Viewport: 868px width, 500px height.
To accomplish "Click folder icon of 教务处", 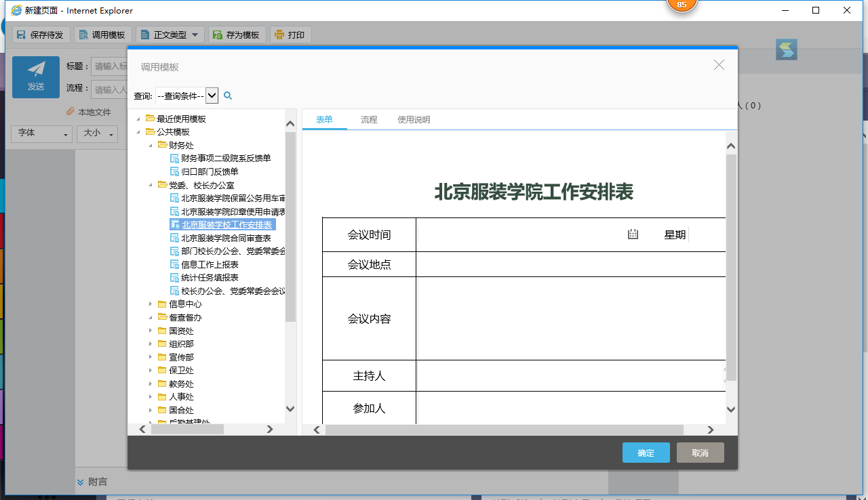I will (x=162, y=383).
